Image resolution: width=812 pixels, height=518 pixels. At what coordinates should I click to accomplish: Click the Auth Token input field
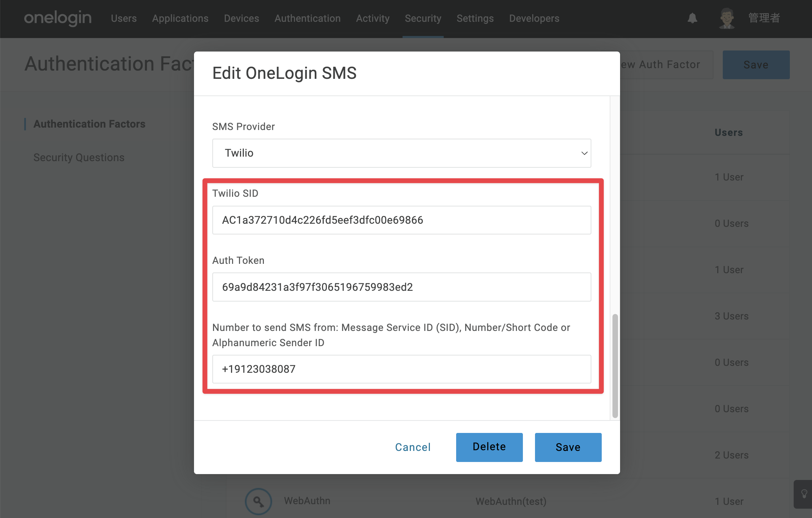(402, 287)
